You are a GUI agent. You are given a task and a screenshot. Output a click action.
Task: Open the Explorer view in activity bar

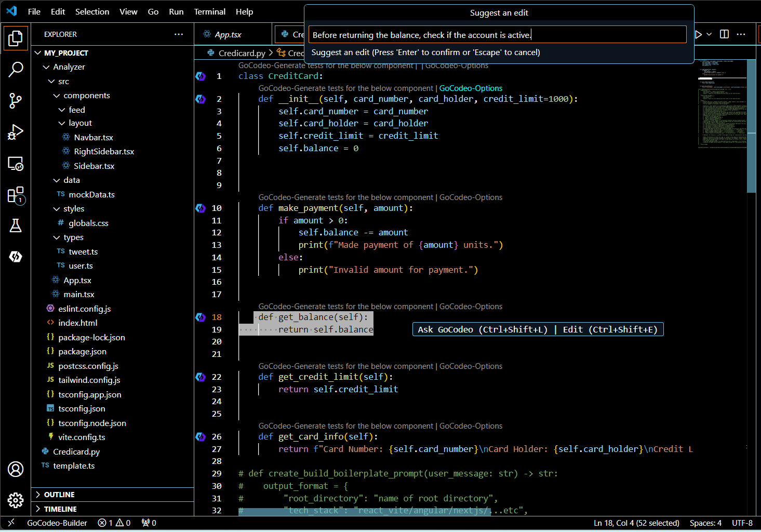coord(16,38)
